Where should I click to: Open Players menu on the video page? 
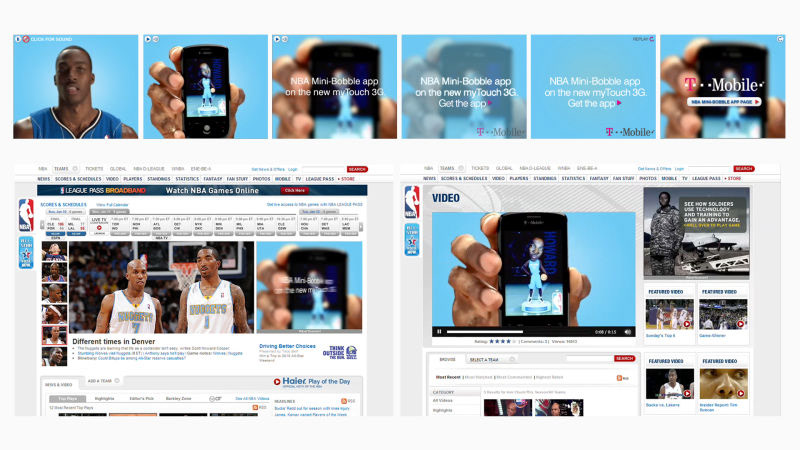pos(519,179)
